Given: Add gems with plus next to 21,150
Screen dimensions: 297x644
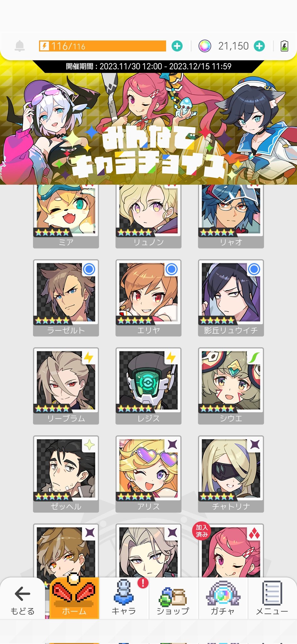Looking at the screenshot, I should click(259, 46).
